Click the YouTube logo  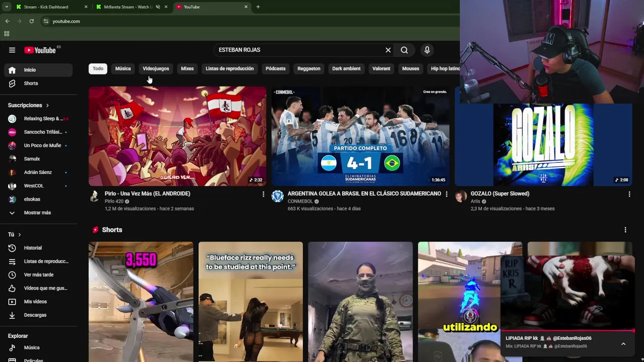40,50
